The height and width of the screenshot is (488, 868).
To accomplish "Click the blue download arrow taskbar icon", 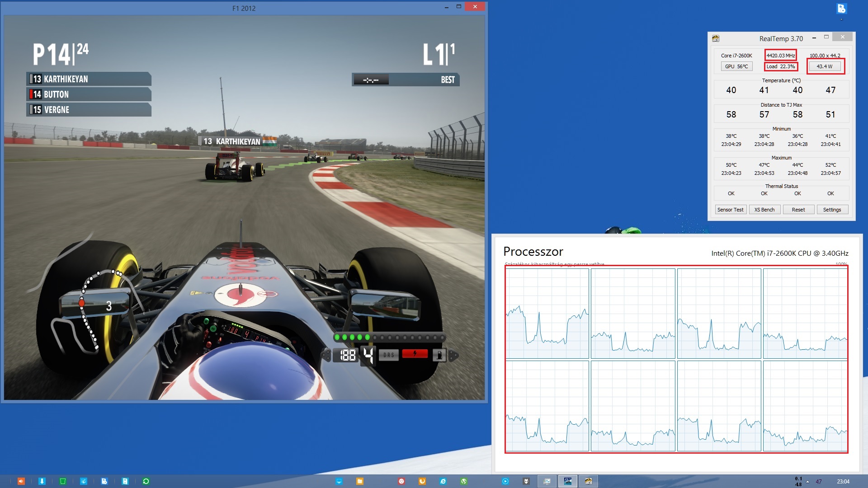I will click(42, 481).
